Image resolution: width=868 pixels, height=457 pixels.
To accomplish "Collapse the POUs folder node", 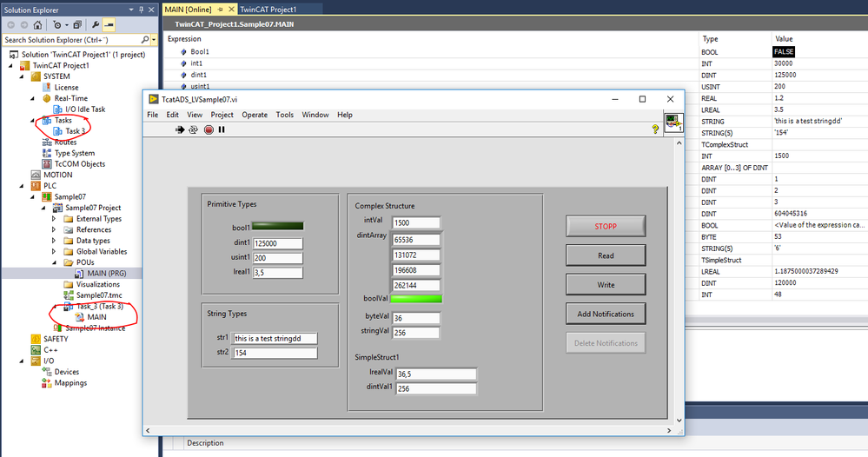I will (54, 262).
